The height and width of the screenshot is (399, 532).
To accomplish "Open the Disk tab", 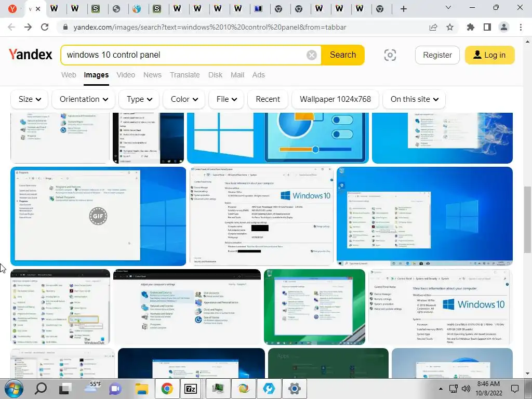I will point(216,75).
